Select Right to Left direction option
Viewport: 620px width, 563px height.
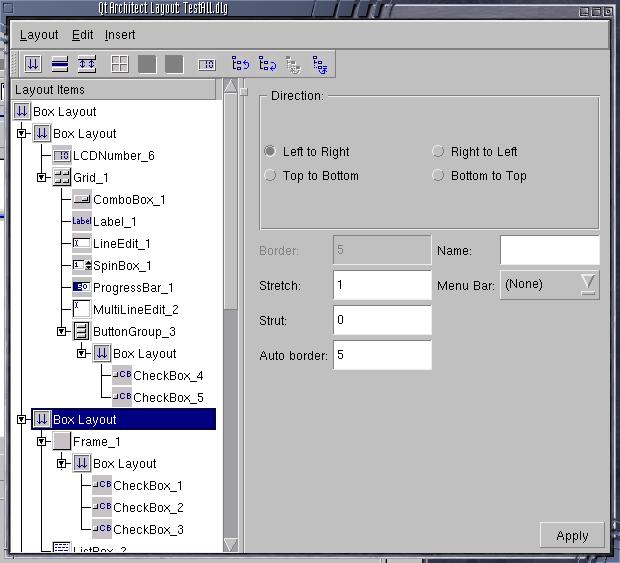(x=438, y=152)
